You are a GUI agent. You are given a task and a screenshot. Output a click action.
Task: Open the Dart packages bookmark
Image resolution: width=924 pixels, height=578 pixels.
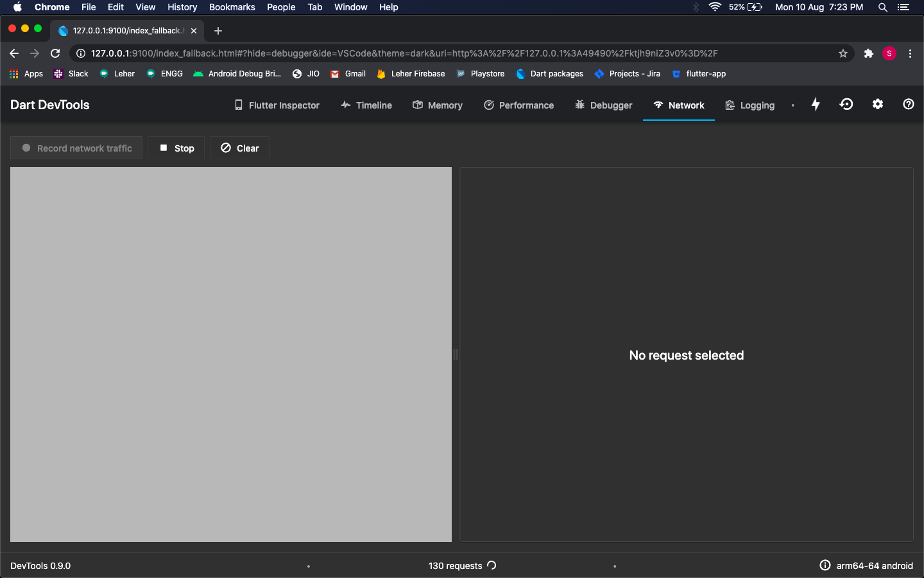549,73
